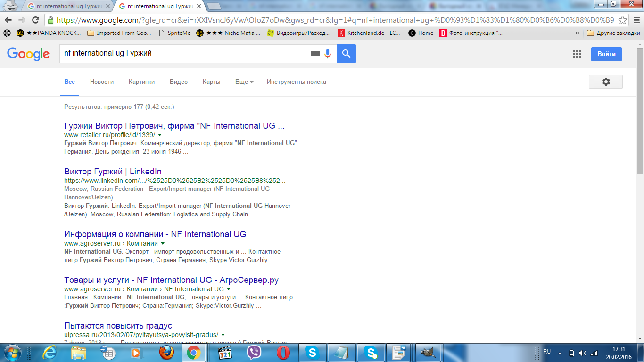Launch Firefox from the taskbar
The height and width of the screenshot is (362, 644).
point(165,353)
